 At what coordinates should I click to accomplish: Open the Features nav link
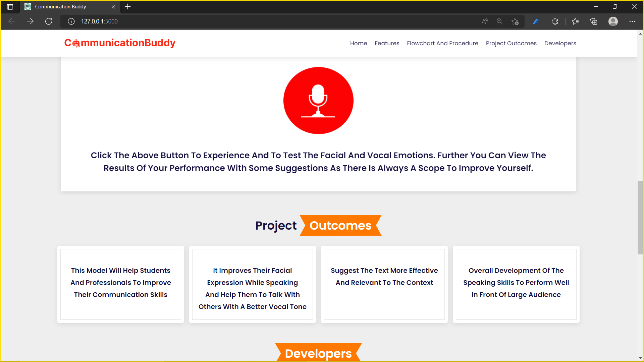pyautogui.click(x=387, y=43)
